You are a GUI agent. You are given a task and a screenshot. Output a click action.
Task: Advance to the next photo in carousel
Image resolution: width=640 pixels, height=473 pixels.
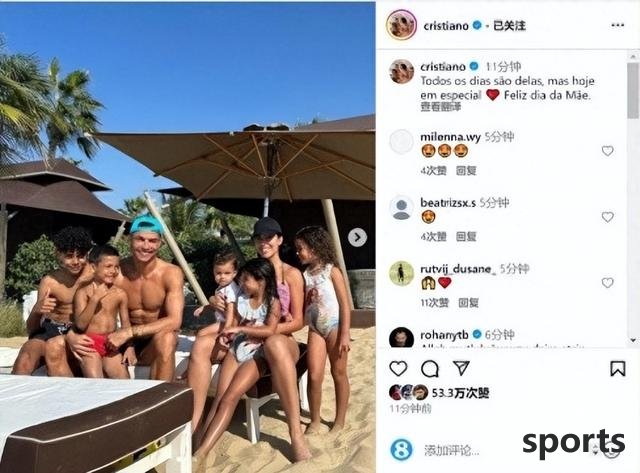pyautogui.click(x=357, y=237)
